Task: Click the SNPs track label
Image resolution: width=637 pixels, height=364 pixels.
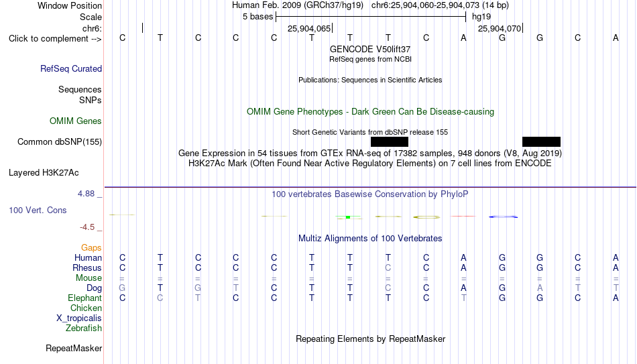Action: [91, 100]
